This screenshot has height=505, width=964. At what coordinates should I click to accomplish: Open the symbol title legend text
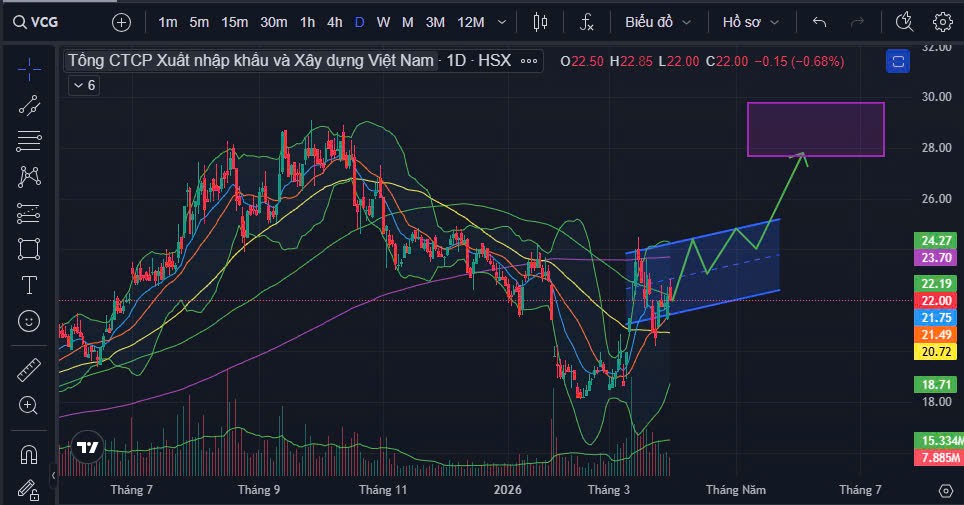(x=251, y=60)
